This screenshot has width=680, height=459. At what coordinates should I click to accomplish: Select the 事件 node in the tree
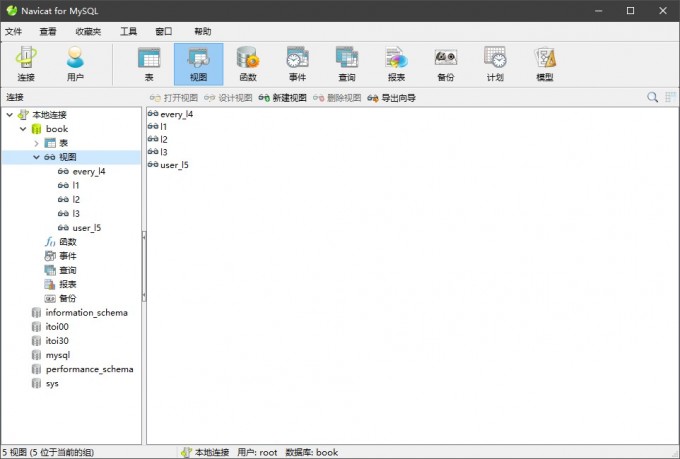pyautogui.click(x=68, y=256)
